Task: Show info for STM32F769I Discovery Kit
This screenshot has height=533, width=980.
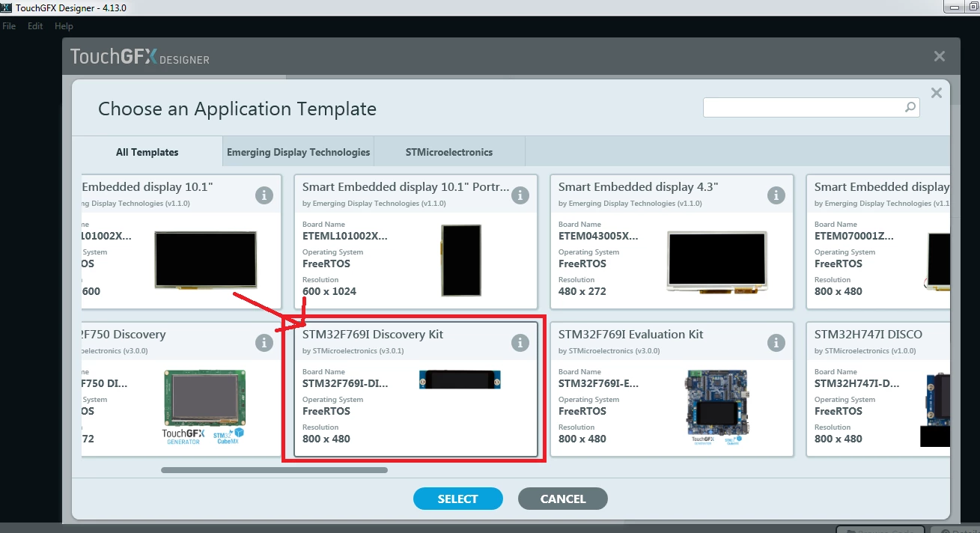Action: (x=520, y=343)
